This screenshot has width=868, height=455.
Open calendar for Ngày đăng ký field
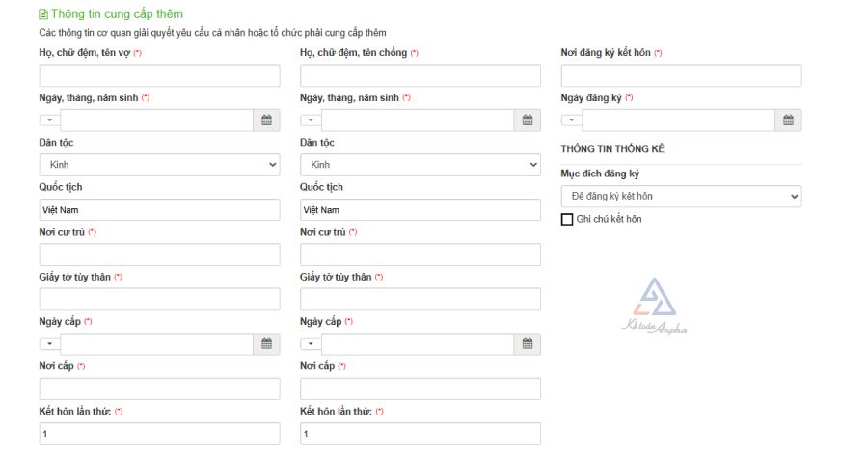pos(788,120)
